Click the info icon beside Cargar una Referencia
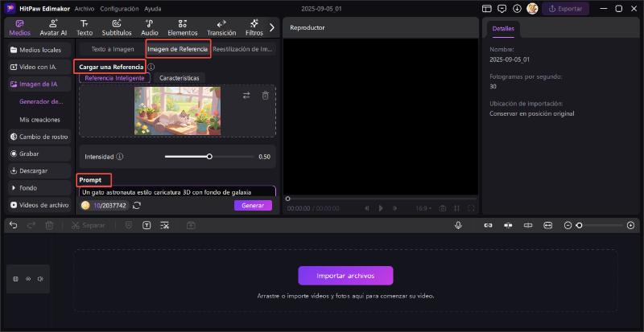 pyautogui.click(x=151, y=67)
